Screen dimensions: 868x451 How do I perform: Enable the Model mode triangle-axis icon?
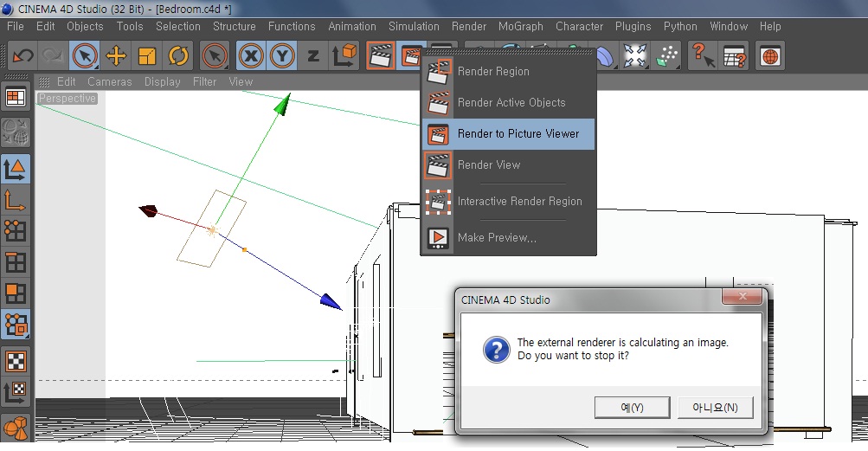15,169
